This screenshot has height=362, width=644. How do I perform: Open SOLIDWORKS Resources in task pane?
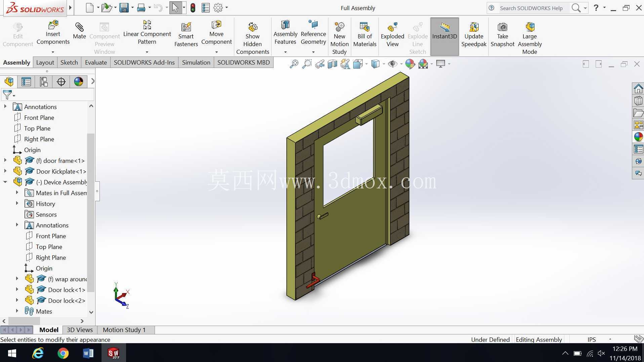(x=638, y=89)
